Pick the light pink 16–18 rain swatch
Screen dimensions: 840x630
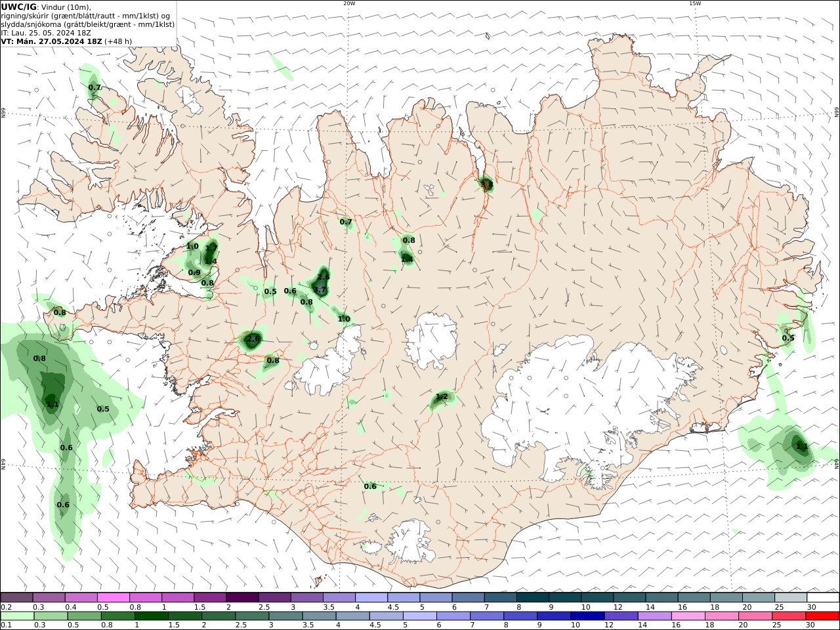pos(688,616)
